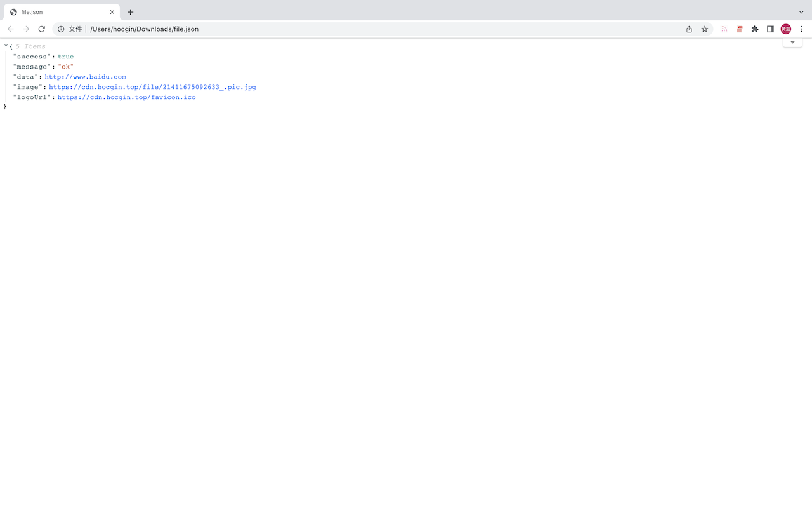Image resolution: width=812 pixels, height=508 pixels.
Task: Bookmark this page with the star icon
Action: (705, 29)
